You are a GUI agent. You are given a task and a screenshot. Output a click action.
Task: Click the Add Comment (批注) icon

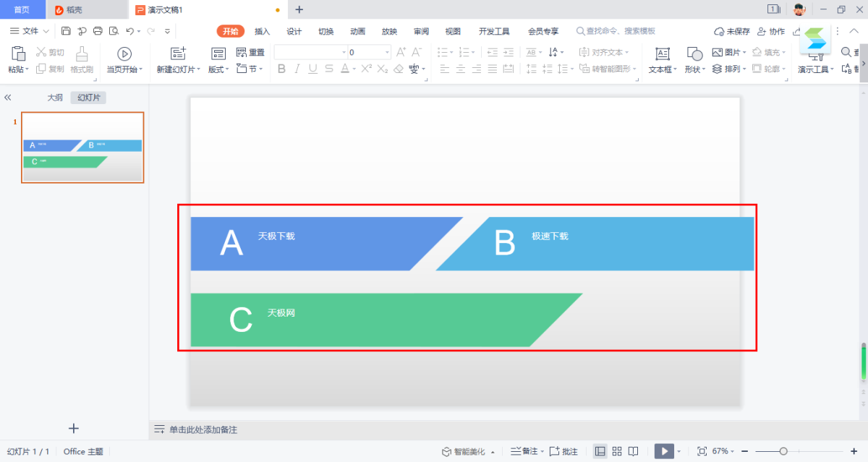coord(555,451)
